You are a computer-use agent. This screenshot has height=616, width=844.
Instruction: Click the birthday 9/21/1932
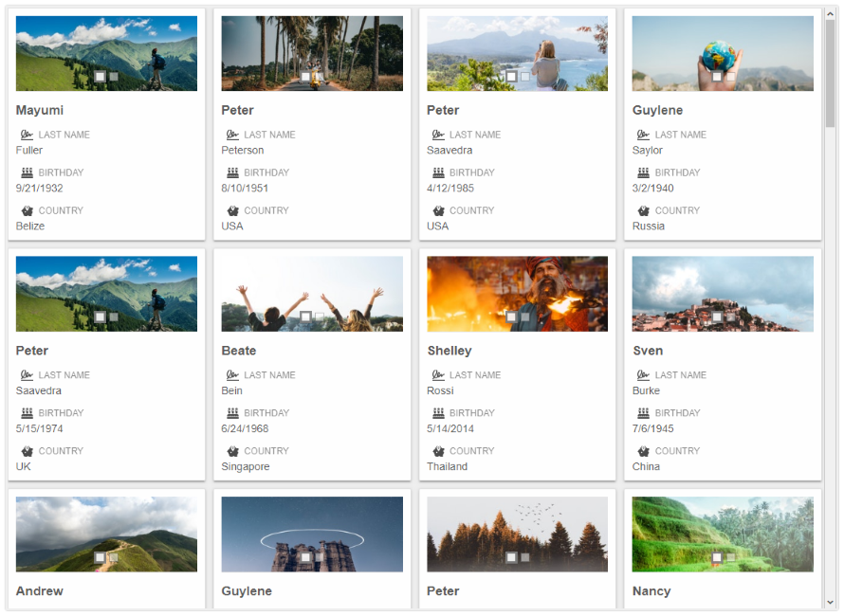[39, 189]
